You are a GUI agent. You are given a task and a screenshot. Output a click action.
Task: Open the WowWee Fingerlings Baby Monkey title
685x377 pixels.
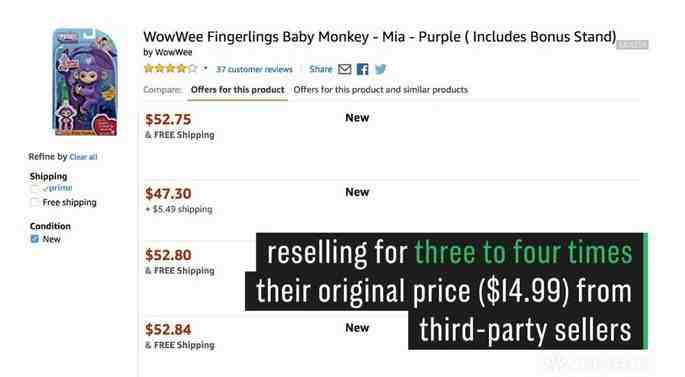click(380, 37)
